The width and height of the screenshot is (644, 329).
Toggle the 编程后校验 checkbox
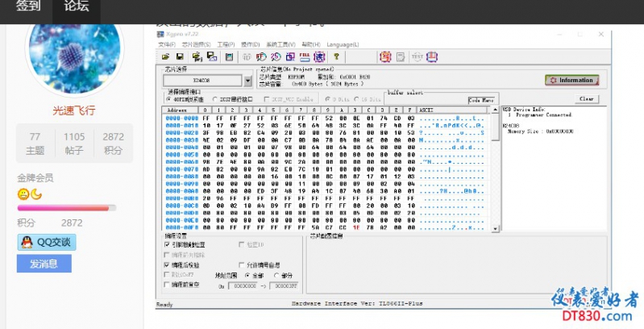pyautogui.click(x=168, y=264)
